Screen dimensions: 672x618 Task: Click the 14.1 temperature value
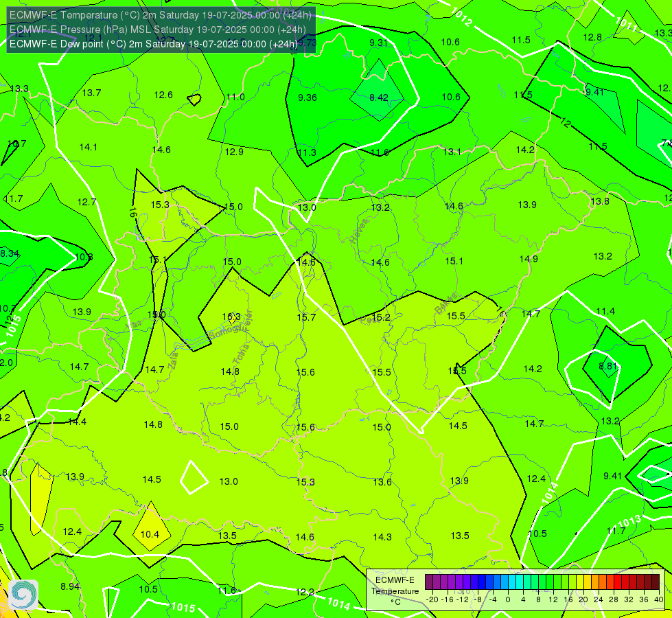89,147
